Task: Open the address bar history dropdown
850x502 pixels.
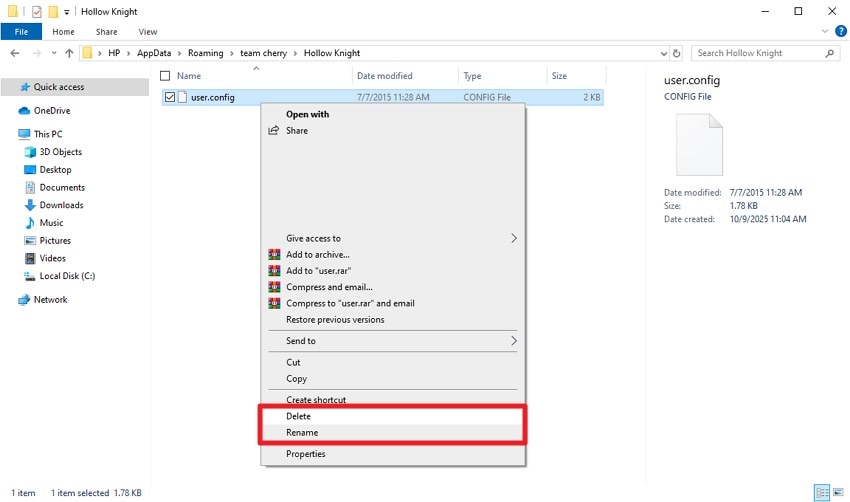Action: [664, 53]
